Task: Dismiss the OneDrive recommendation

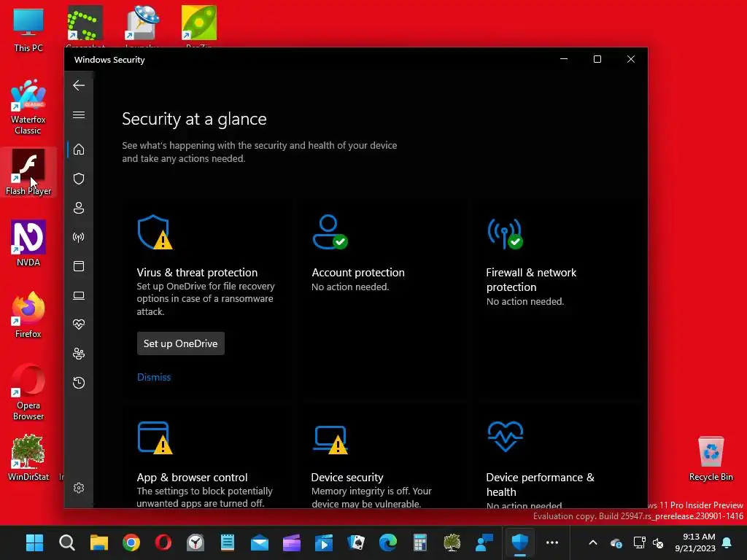Action: click(x=154, y=377)
